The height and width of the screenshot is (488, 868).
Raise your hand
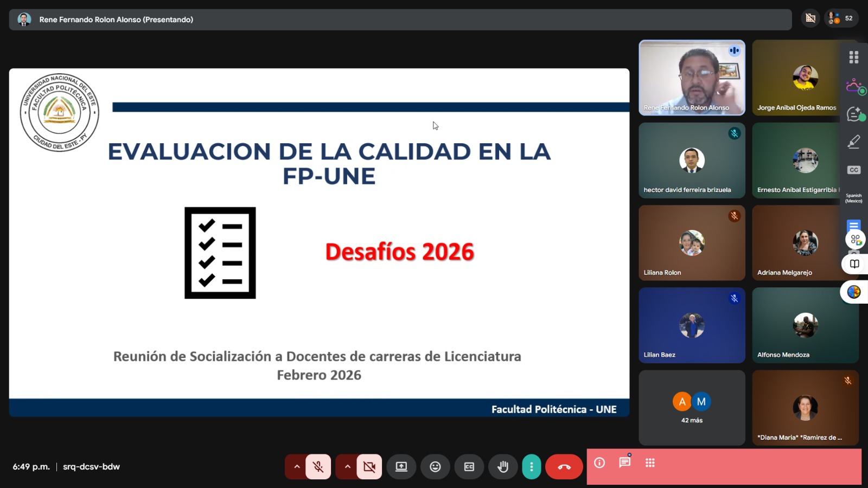pyautogui.click(x=503, y=467)
